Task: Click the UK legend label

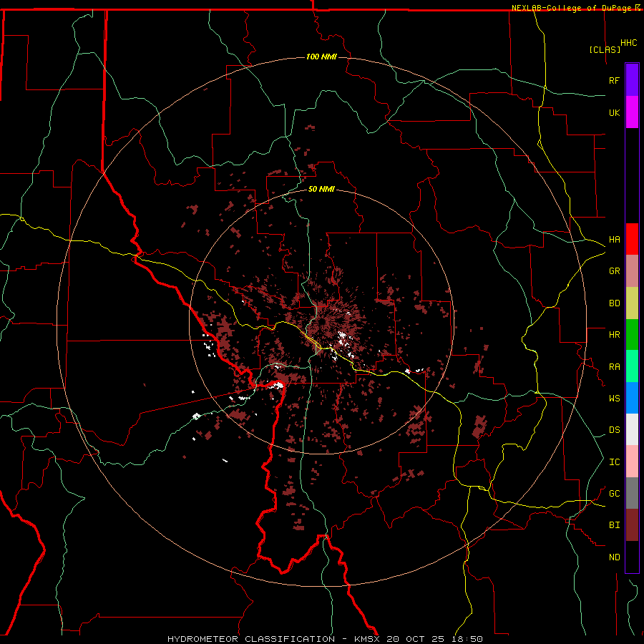Action: tap(614, 113)
